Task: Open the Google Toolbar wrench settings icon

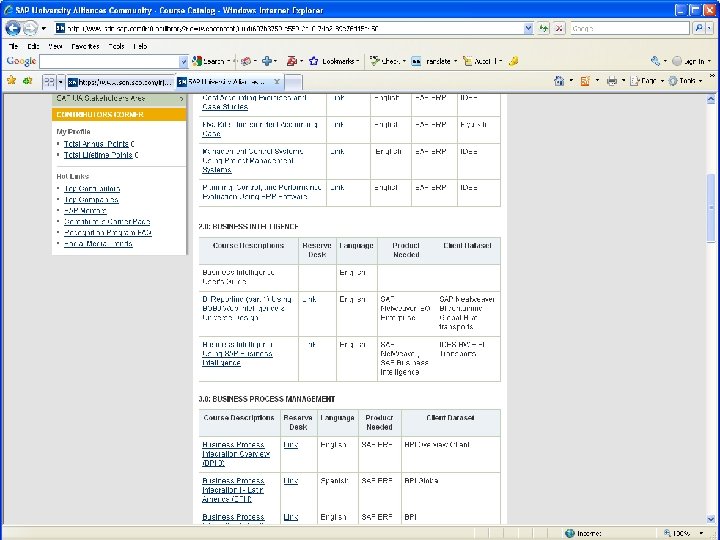Action: tap(655, 61)
